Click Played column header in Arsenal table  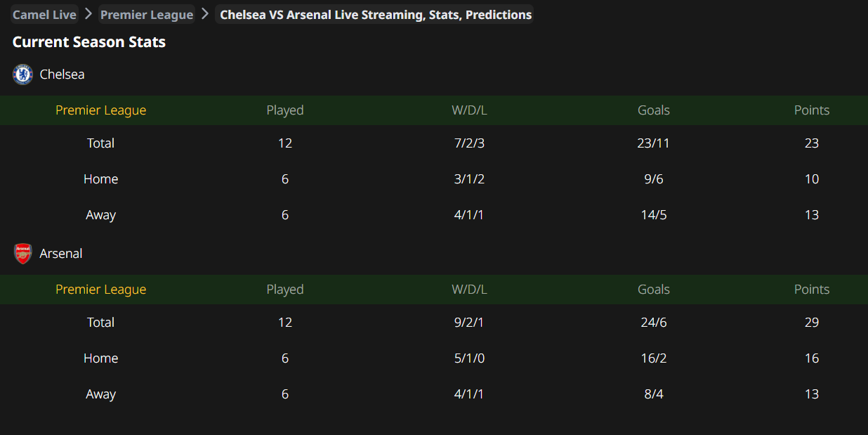(285, 290)
